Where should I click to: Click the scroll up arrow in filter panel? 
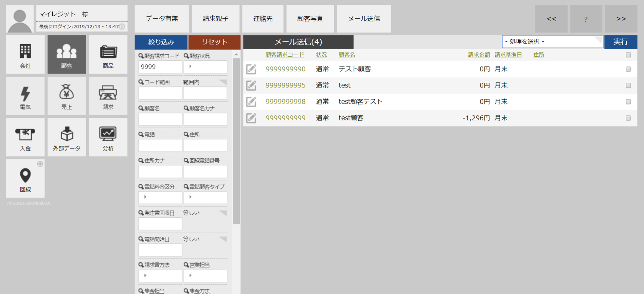pos(236,54)
